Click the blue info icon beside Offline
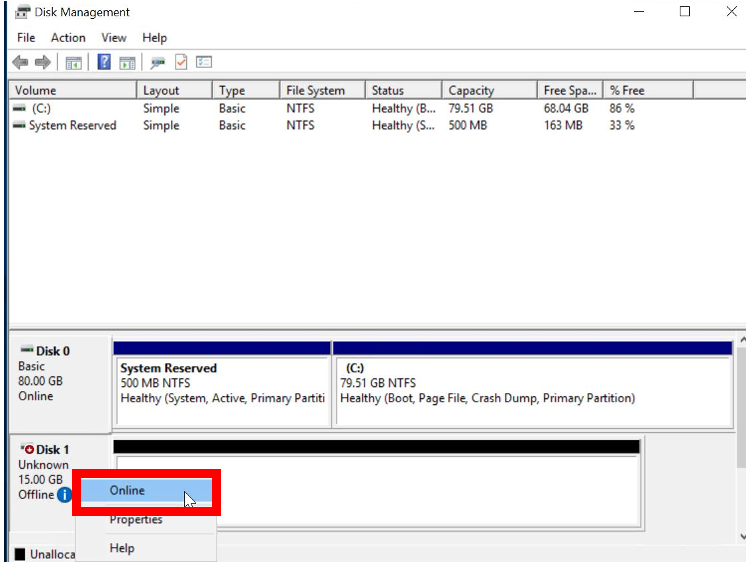The image size is (746, 562). point(64,495)
